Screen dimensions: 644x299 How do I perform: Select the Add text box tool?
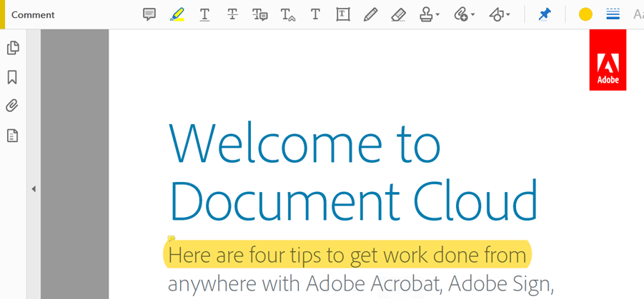pyautogui.click(x=343, y=15)
